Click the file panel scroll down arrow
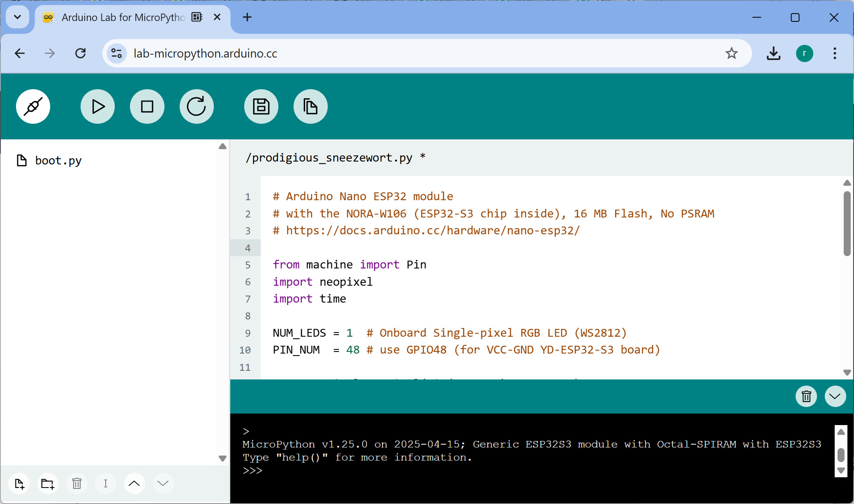 222,458
